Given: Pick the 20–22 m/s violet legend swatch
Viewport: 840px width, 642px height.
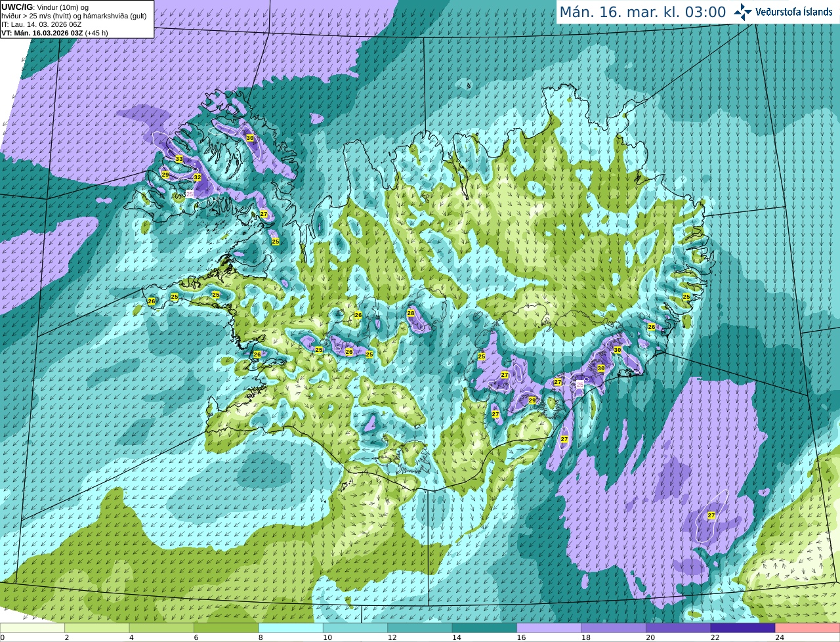Looking at the screenshot, I should pos(679,628).
